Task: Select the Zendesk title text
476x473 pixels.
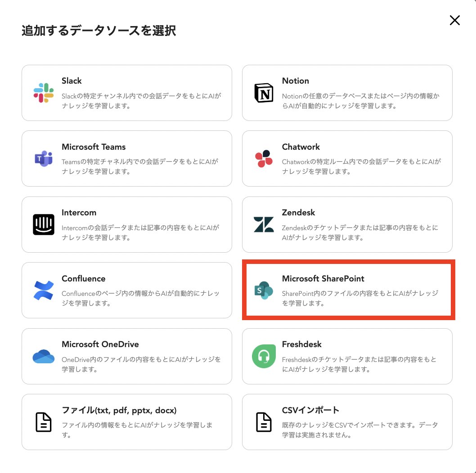Action: pyautogui.click(x=298, y=213)
